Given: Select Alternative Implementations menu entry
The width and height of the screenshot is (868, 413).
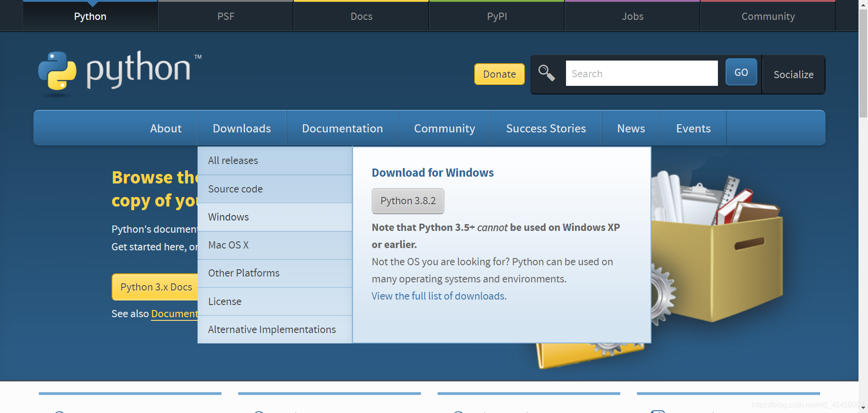Looking at the screenshot, I should coord(275,329).
